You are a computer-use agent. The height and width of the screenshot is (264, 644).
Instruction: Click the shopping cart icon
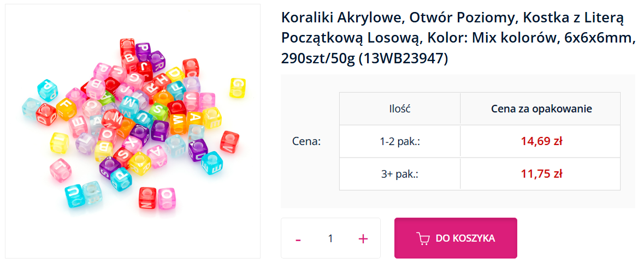click(x=423, y=238)
